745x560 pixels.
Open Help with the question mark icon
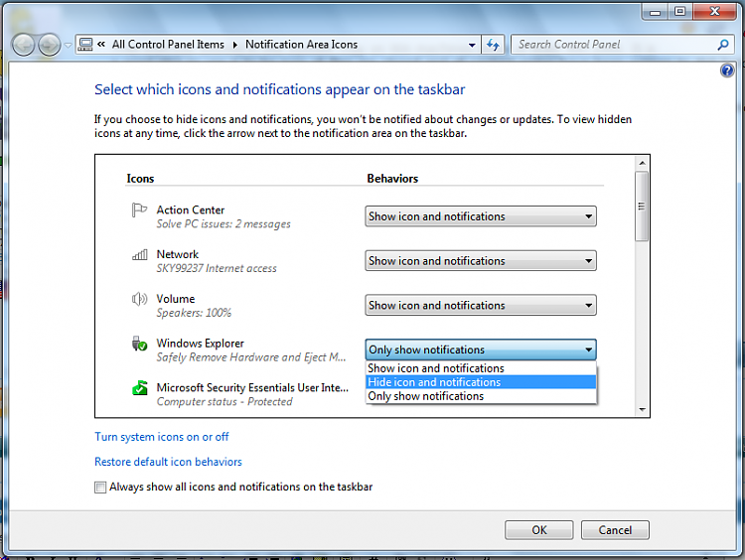(x=726, y=70)
